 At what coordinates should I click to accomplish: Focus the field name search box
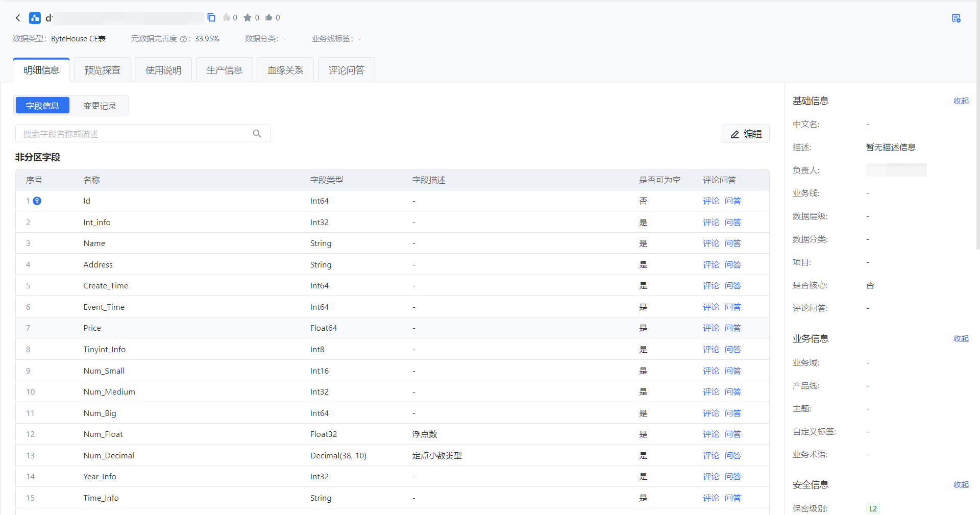coord(143,134)
